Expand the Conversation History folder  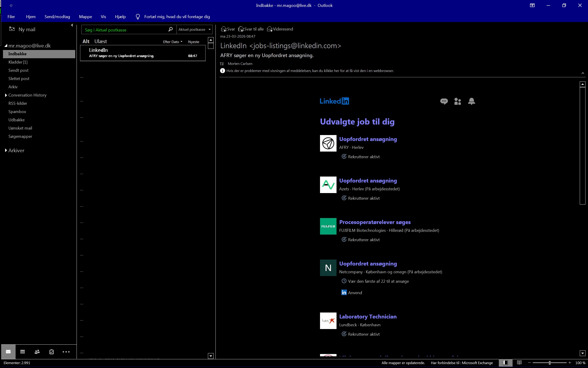pos(6,95)
